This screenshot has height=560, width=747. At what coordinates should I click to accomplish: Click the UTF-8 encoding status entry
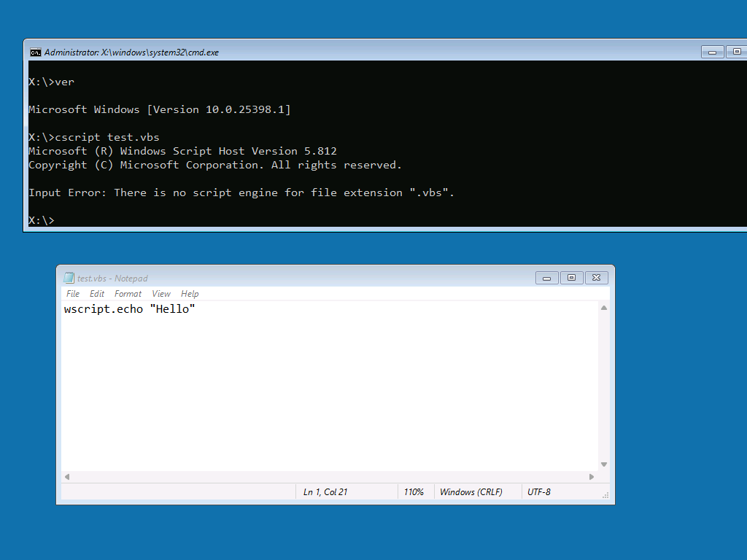pos(539,492)
